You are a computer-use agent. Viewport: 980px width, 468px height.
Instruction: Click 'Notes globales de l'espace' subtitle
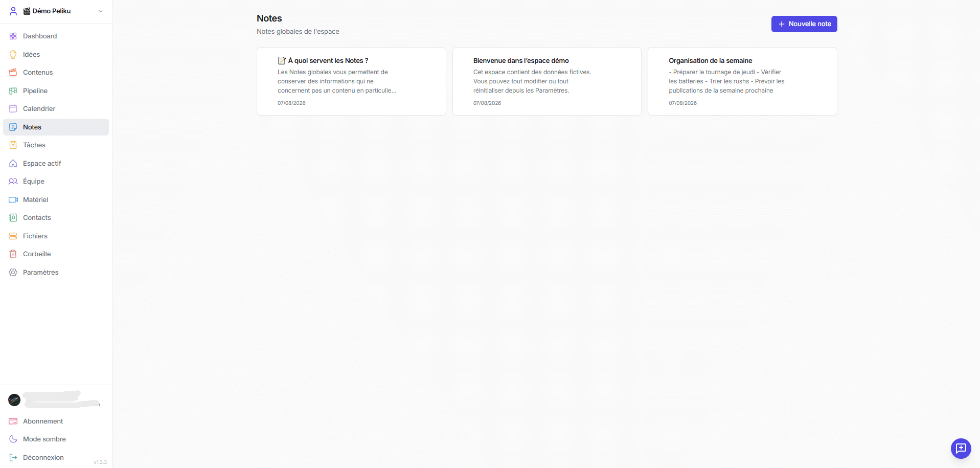pyautogui.click(x=298, y=32)
